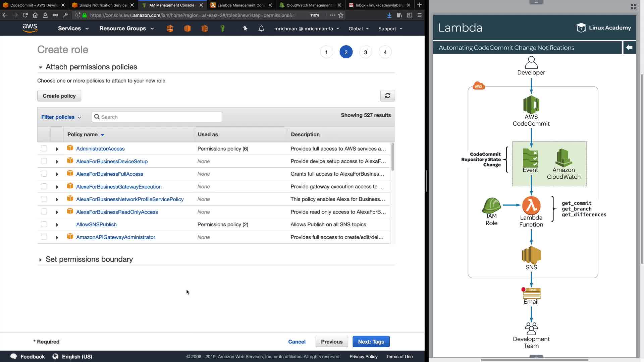Click the back arrow icon in Lambda slide
The image size is (644, 362).
[629, 48]
